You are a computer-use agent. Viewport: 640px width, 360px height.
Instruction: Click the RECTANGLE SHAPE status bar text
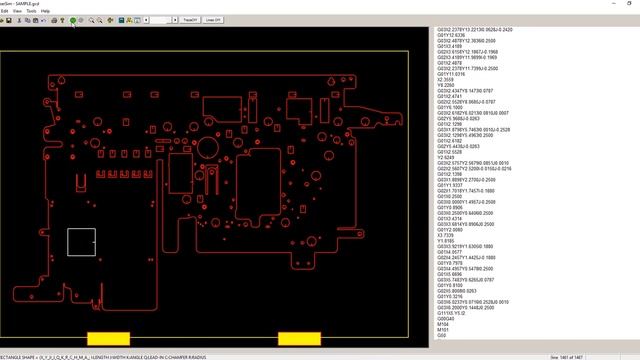click(x=103, y=357)
